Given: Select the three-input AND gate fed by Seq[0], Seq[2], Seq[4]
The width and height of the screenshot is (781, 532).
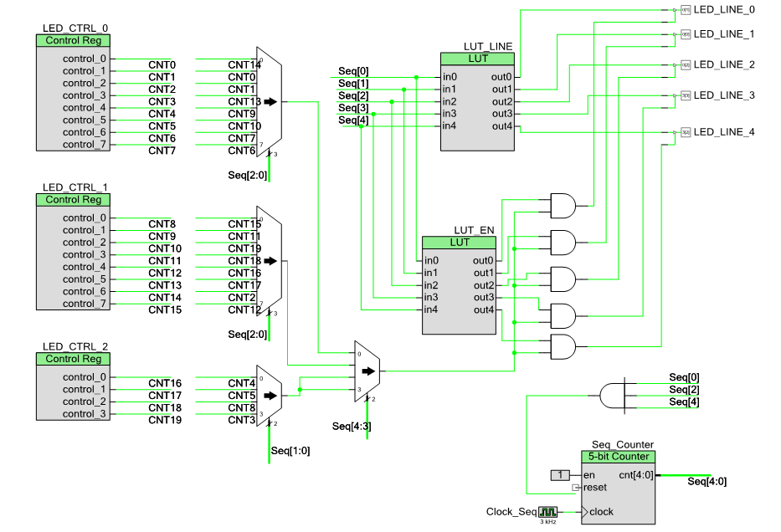Looking at the screenshot, I should click(x=612, y=396).
